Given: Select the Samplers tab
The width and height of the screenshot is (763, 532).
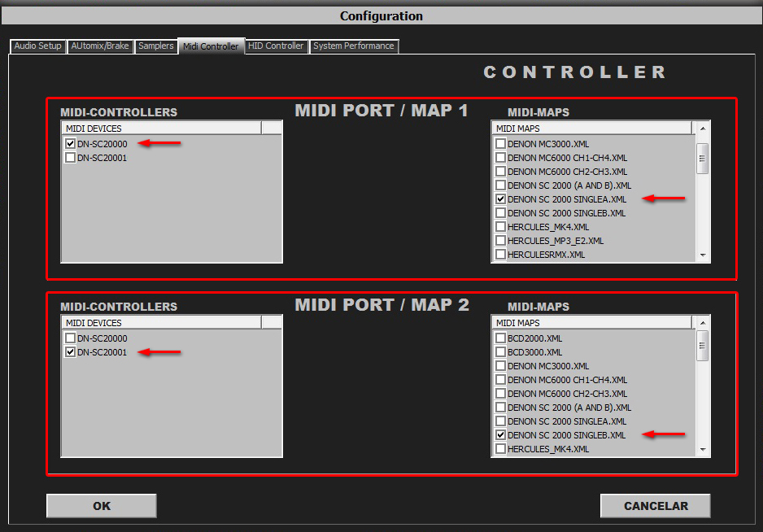Looking at the screenshot, I should [155, 46].
